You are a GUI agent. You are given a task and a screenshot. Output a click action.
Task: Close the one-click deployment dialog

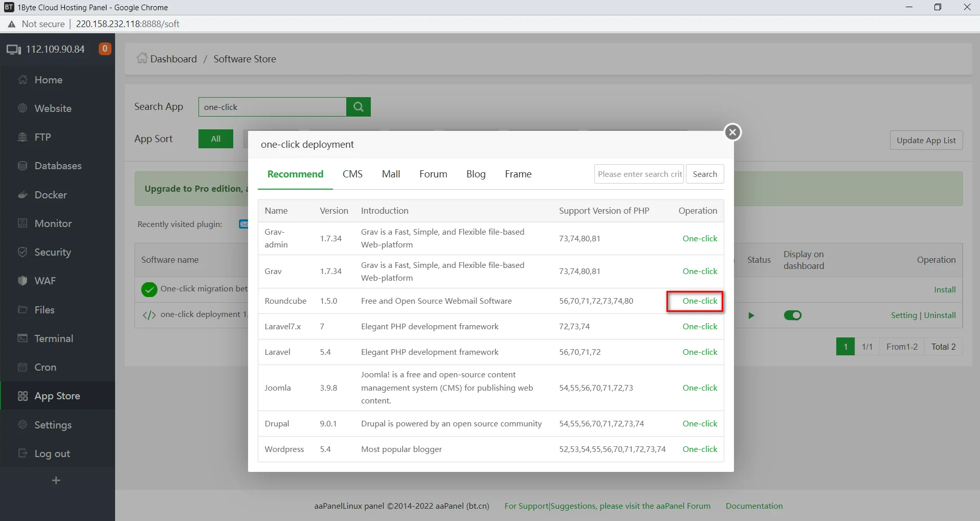pos(733,132)
